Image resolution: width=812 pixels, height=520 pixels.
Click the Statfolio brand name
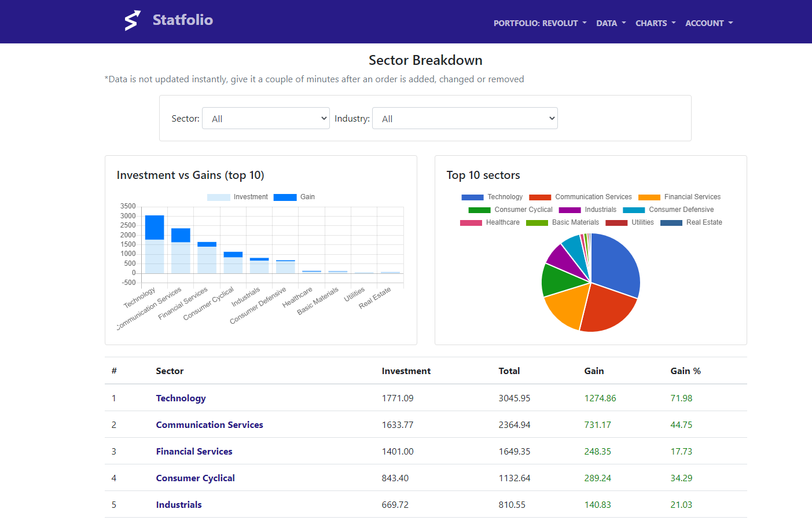(x=183, y=20)
